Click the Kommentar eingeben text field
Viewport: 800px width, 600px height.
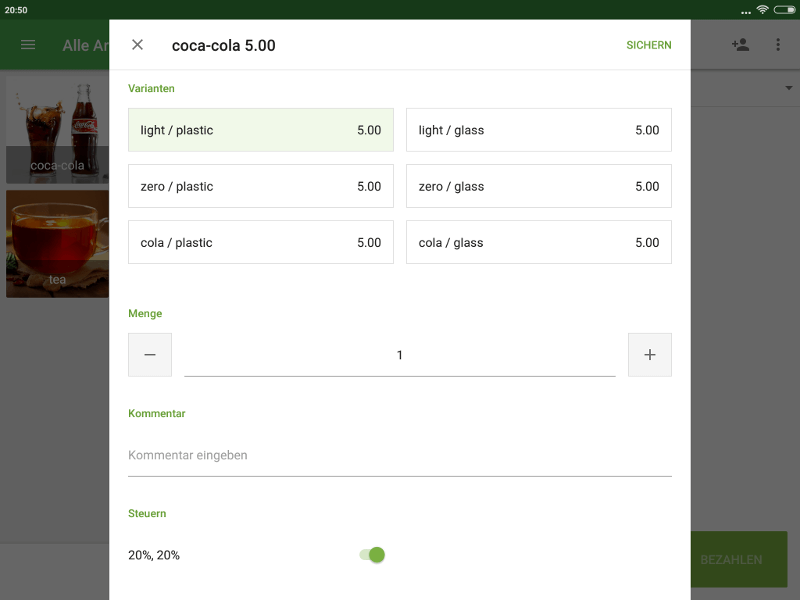(x=400, y=456)
